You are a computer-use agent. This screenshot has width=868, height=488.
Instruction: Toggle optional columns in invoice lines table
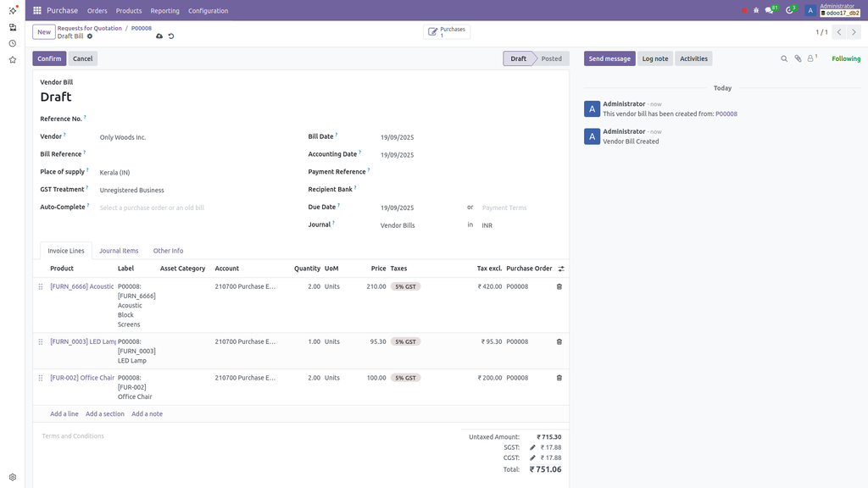(x=561, y=268)
